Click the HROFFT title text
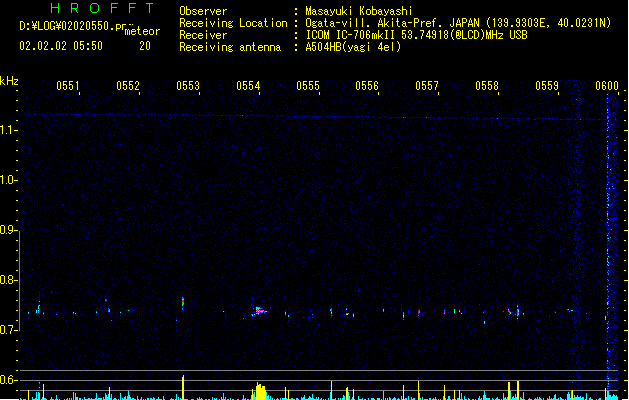The height and width of the screenshot is (400, 629). (x=102, y=8)
